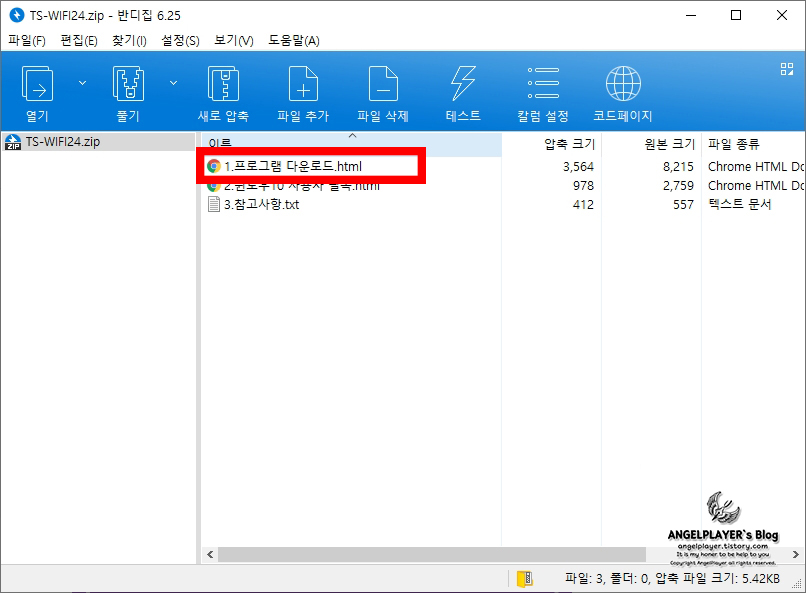Click the yellow archive icon in status bar
Viewport: 806px width, 593px height.
[x=524, y=579]
